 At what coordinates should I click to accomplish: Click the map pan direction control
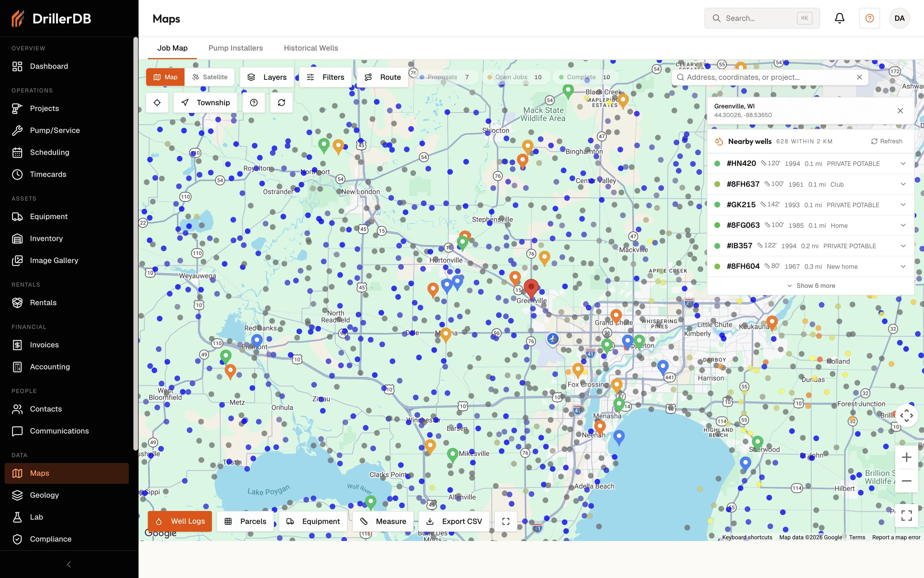[906, 416]
